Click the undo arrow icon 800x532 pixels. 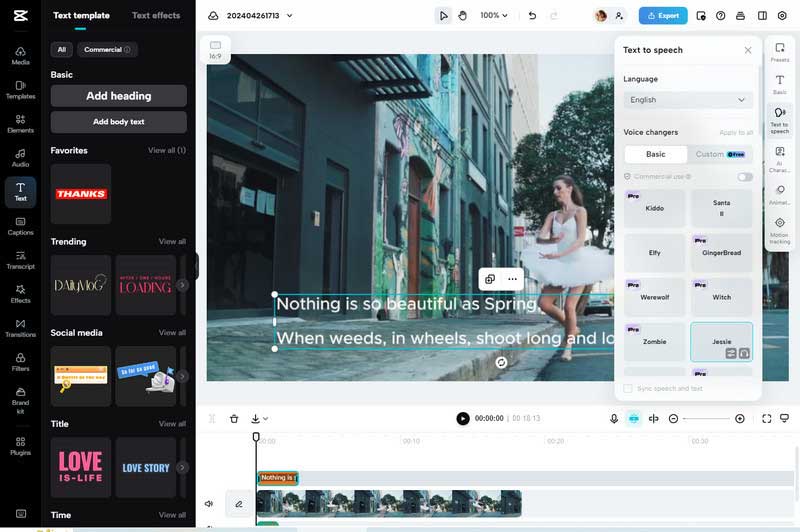(532, 16)
